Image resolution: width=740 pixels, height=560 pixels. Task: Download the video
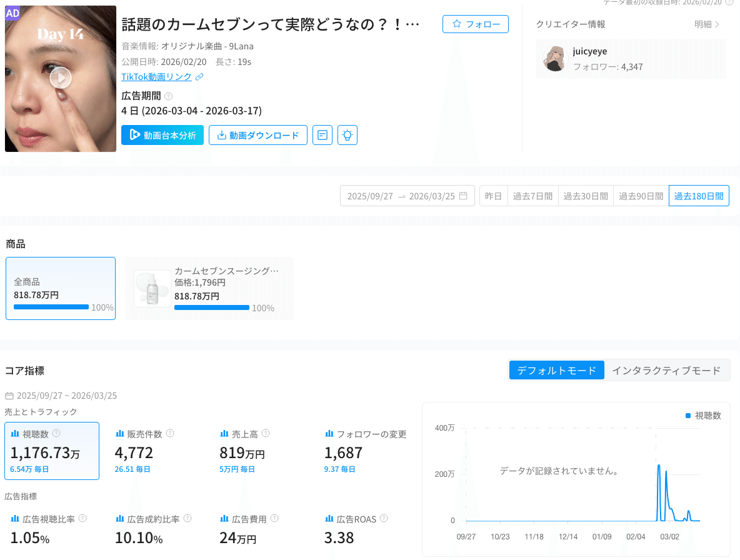pos(258,135)
